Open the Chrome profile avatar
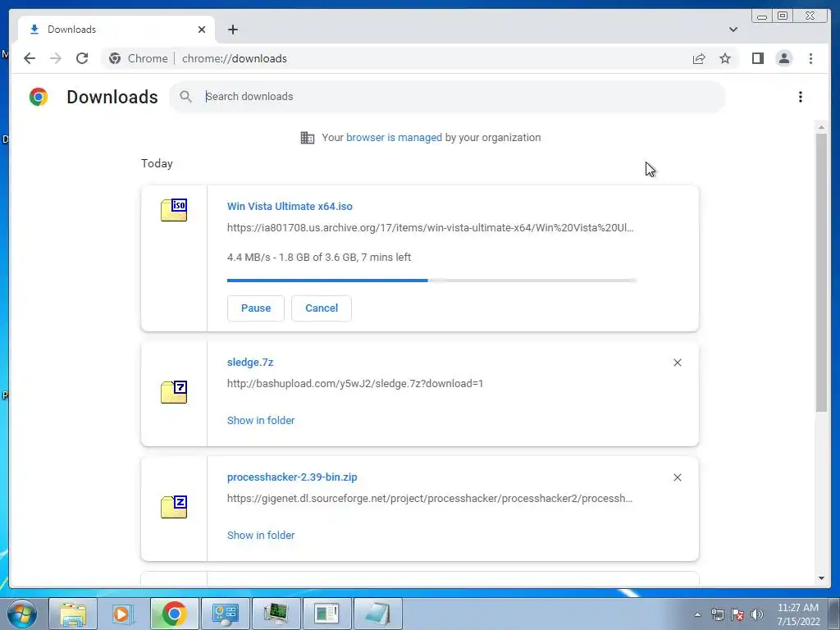The height and width of the screenshot is (630, 840). coord(783,58)
